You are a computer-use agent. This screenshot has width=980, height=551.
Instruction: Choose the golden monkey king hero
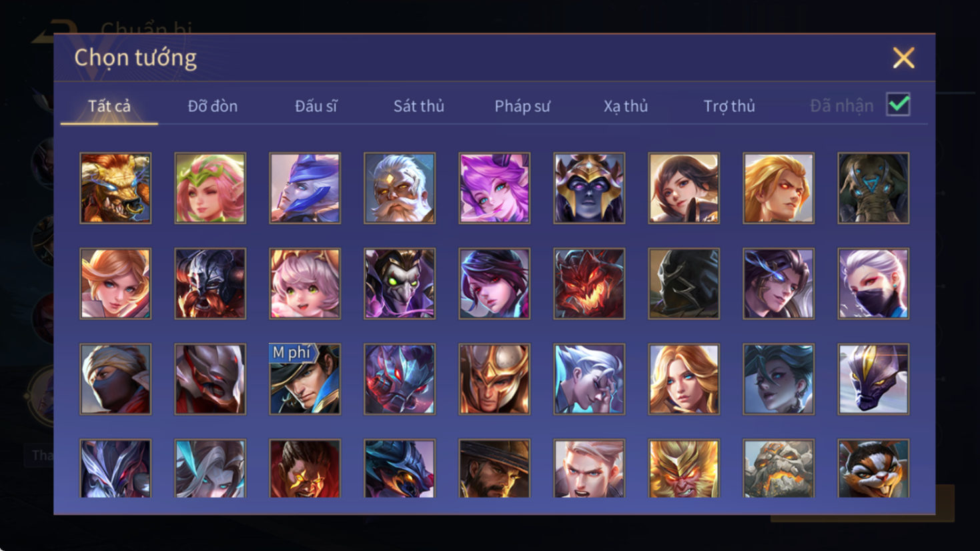pyautogui.click(x=684, y=468)
